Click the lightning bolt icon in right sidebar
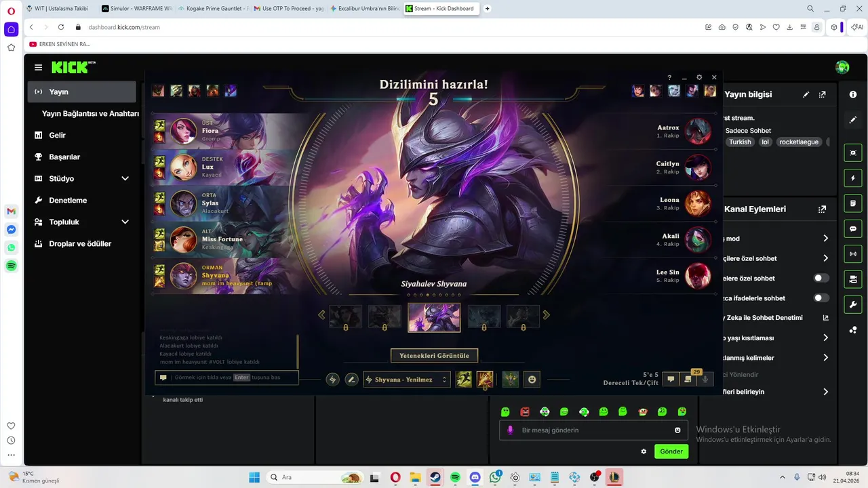Screen dimensions: 868x488 pos(853,178)
